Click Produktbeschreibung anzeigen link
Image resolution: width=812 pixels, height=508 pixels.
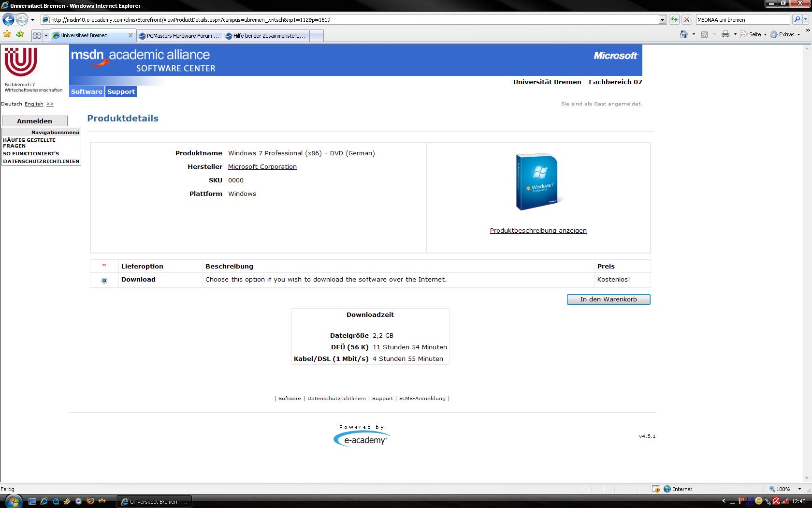coord(538,231)
